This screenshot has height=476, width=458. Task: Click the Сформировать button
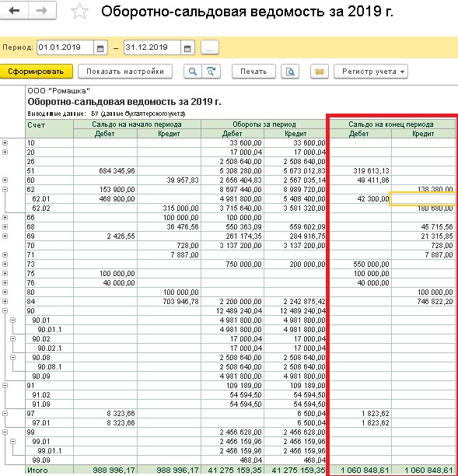tap(36, 72)
